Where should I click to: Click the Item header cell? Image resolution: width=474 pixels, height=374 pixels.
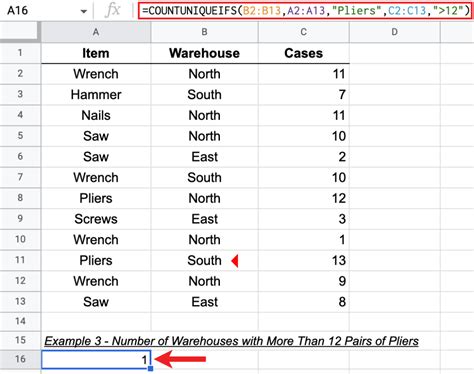(x=96, y=53)
